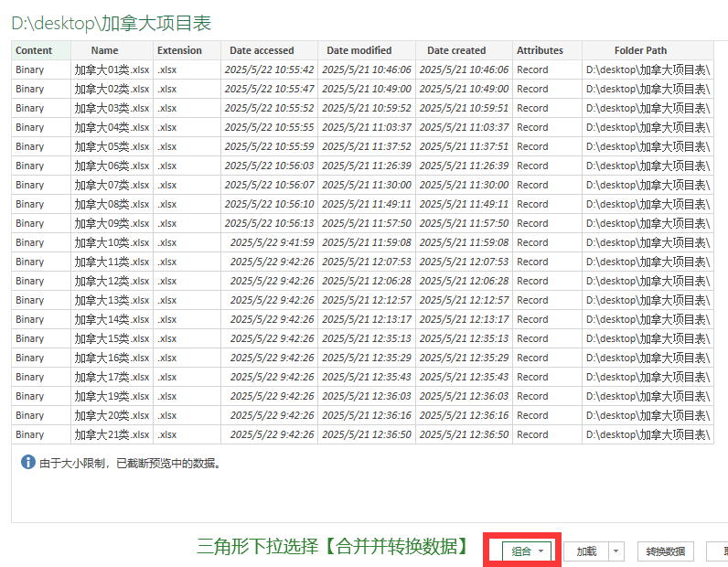Select the Date modified column header
Viewport: 728px width, 567px height.
click(367, 50)
